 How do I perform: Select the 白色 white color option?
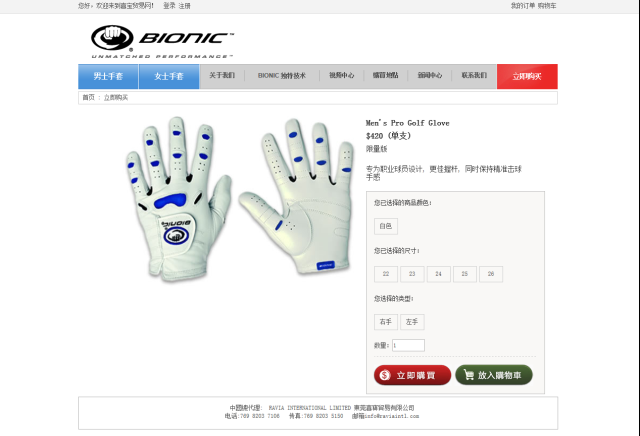click(386, 226)
